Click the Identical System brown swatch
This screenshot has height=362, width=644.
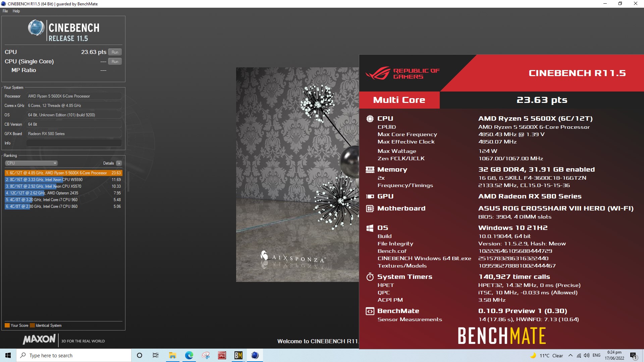[32, 325]
